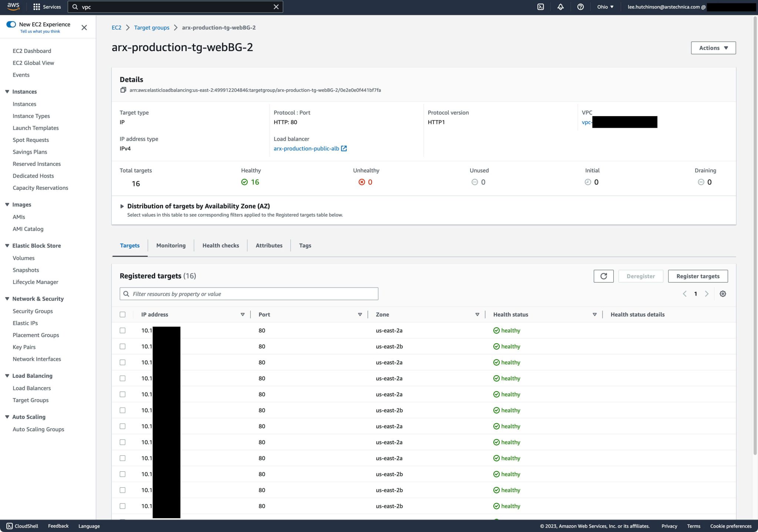The image size is (758, 532).
Task: Open the Ohio region dropdown
Action: click(605, 7)
